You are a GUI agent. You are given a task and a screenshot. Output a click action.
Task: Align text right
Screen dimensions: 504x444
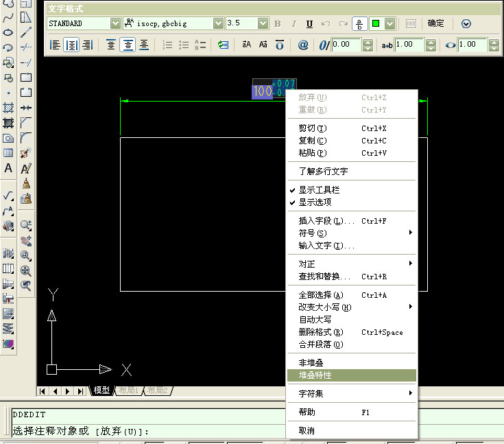[x=88, y=45]
